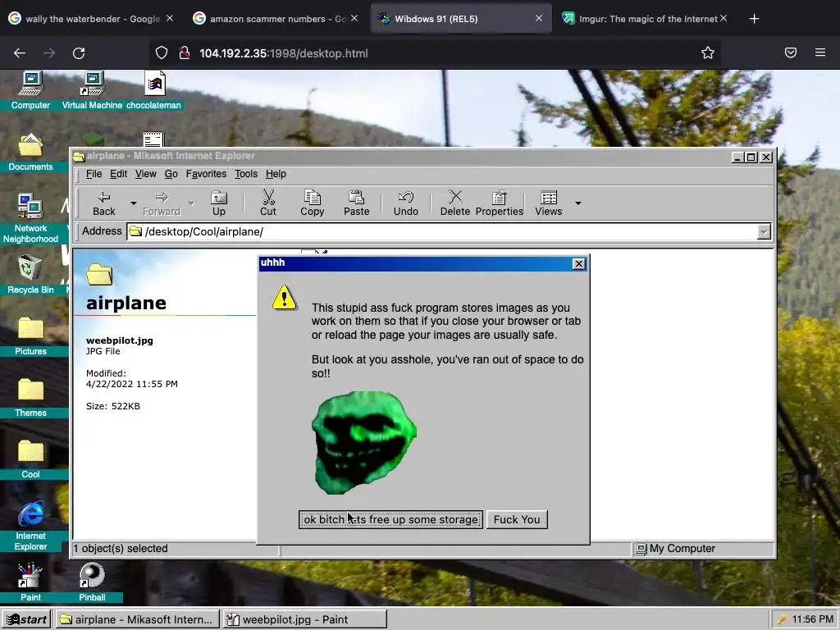Screen dimensions: 840x630
Task: Click the Back toolbar button
Action: (x=104, y=203)
